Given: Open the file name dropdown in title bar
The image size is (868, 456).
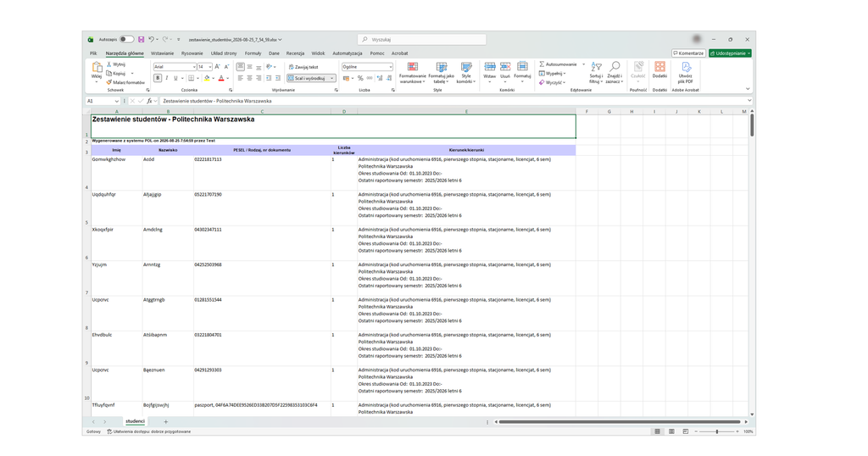Looking at the screenshot, I should coord(280,40).
